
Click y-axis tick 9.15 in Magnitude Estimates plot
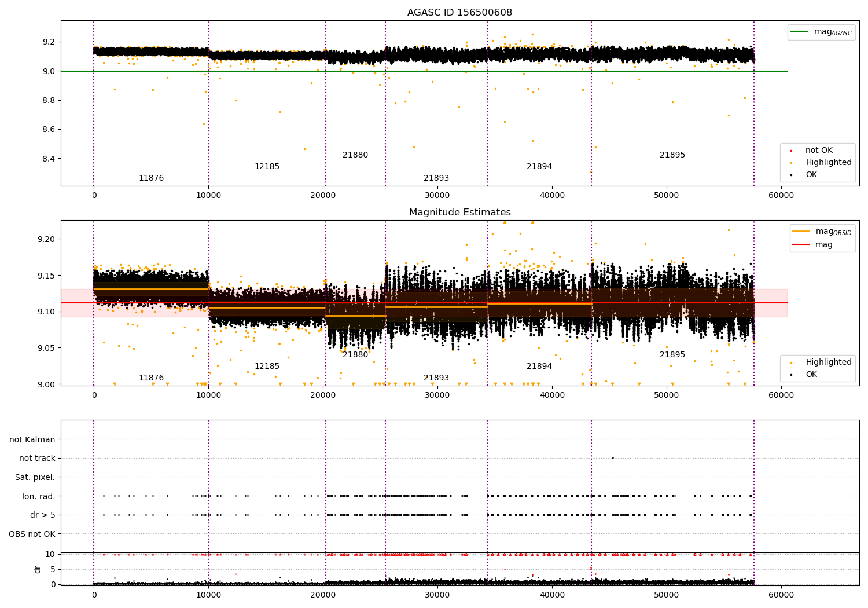click(x=47, y=276)
